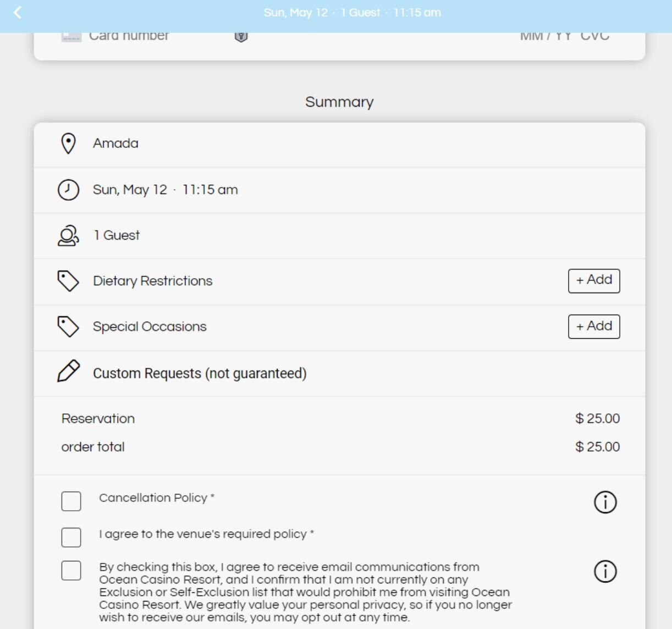The width and height of the screenshot is (672, 629).
Task: Go back using the header arrow
Action: click(17, 12)
